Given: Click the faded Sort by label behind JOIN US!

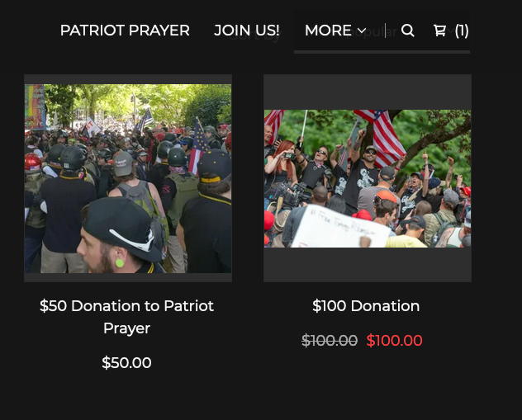Looking at the screenshot, I should (255, 36).
